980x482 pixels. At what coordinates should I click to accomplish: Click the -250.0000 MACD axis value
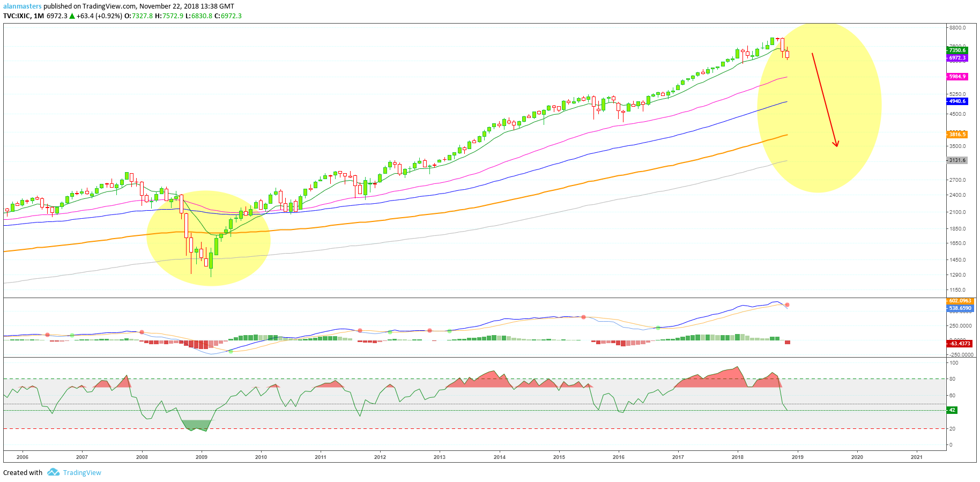click(x=962, y=354)
